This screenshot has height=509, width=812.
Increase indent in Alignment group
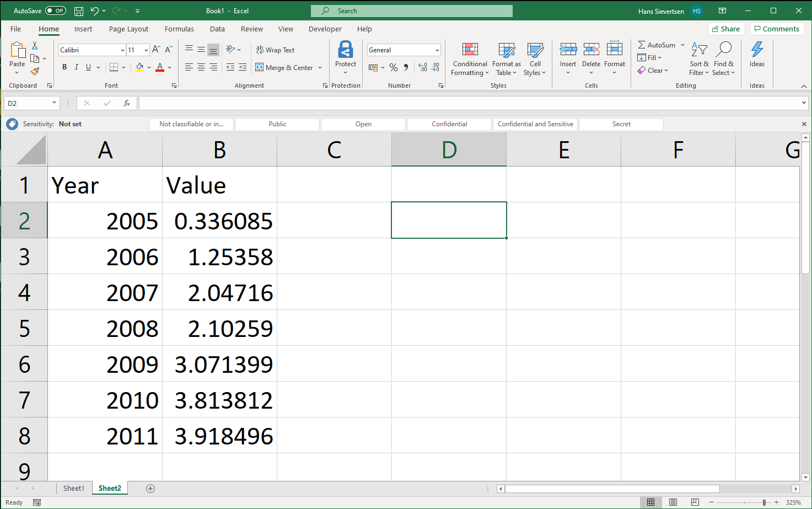pyautogui.click(x=243, y=67)
